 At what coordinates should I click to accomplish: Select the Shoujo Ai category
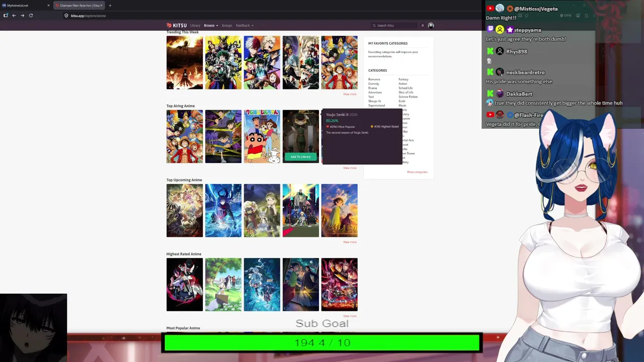(375, 101)
